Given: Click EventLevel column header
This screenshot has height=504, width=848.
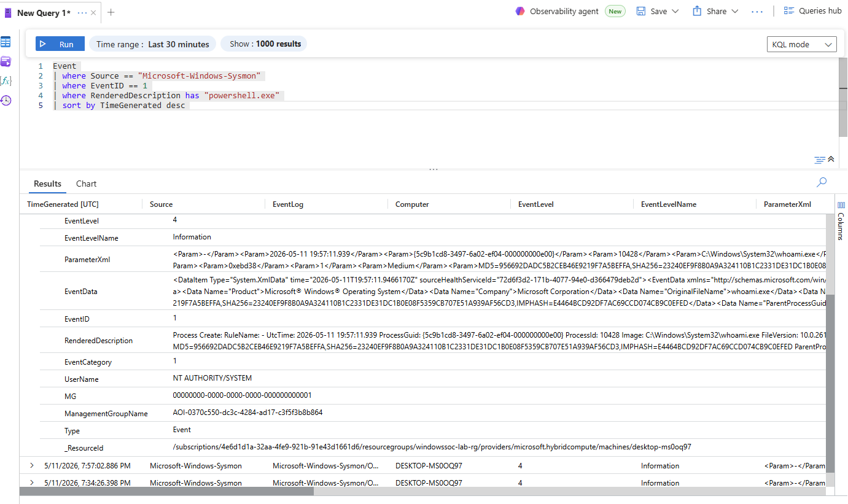Looking at the screenshot, I should [536, 204].
